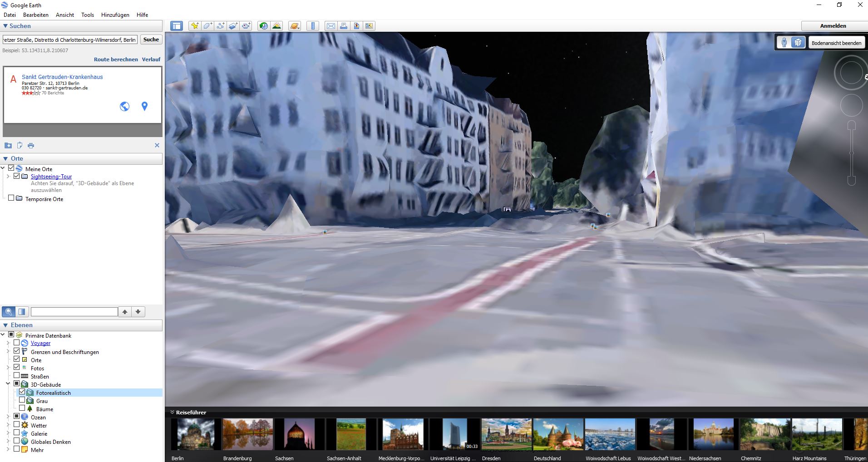Uncheck the Sightseeing-Tour checkbox

pyautogui.click(x=17, y=176)
